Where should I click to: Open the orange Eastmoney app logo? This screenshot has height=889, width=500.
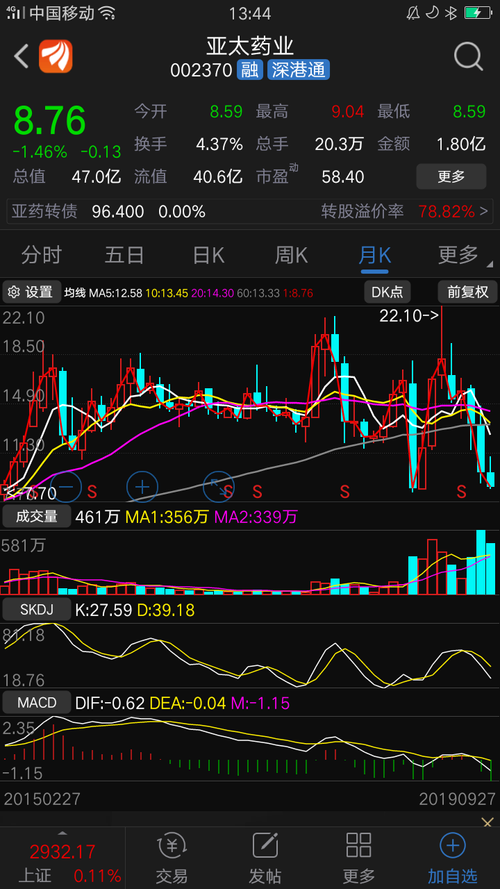(x=56, y=56)
